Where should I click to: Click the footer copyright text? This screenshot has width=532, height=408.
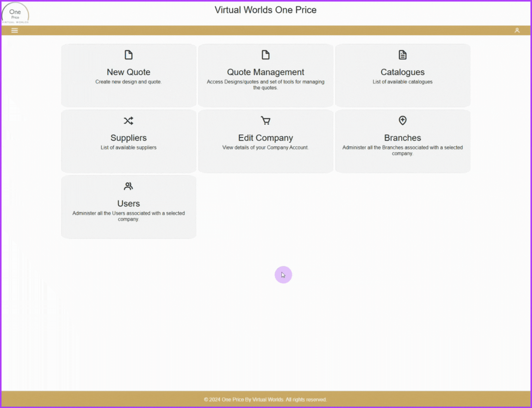tap(265, 399)
